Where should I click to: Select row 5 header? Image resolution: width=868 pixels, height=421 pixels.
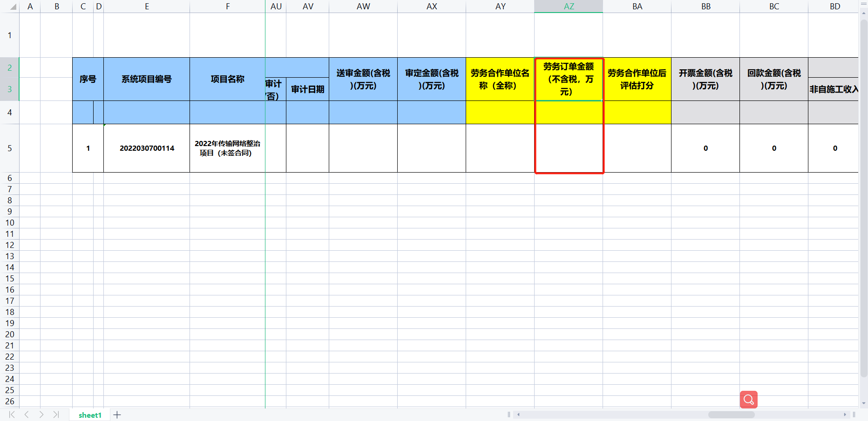pyautogui.click(x=9, y=148)
